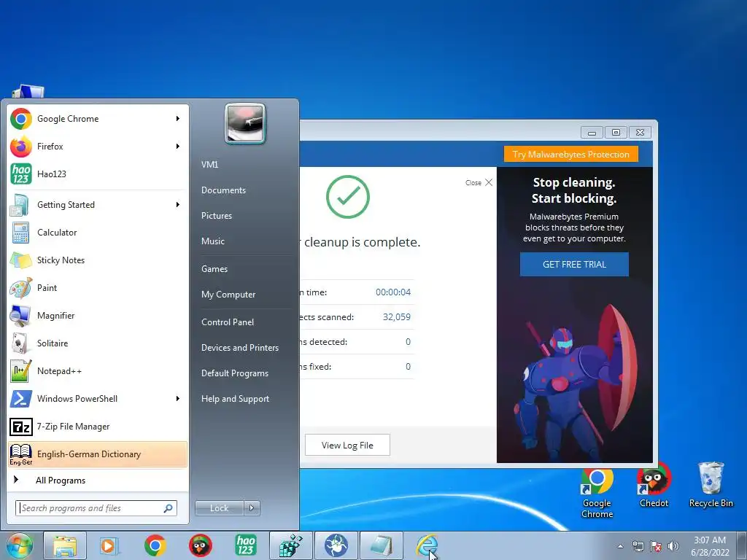Viewport: 747px width, 560px height.
Task: Focus the Search programs and files box
Action: [96, 508]
